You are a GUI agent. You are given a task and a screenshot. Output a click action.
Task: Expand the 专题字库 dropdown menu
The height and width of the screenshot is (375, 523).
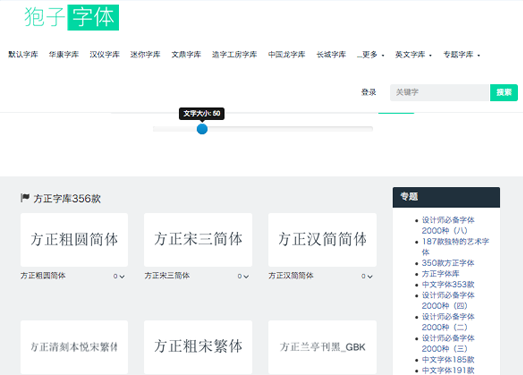(x=461, y=54)
